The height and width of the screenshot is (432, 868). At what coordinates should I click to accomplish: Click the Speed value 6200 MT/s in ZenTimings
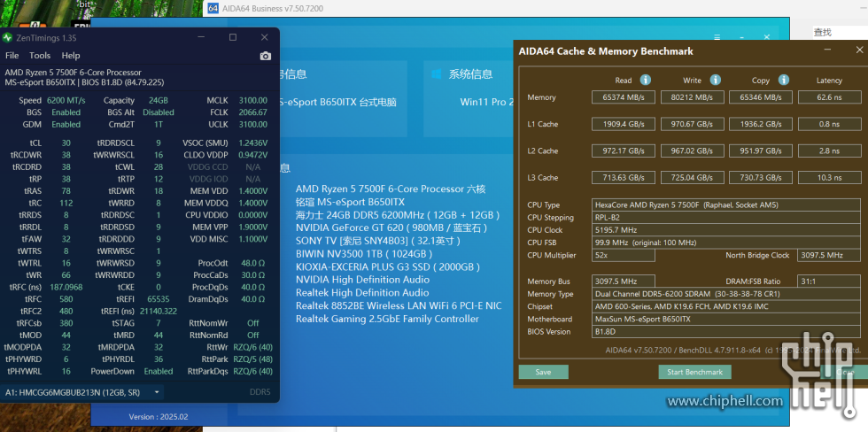(x=66, y=101)
